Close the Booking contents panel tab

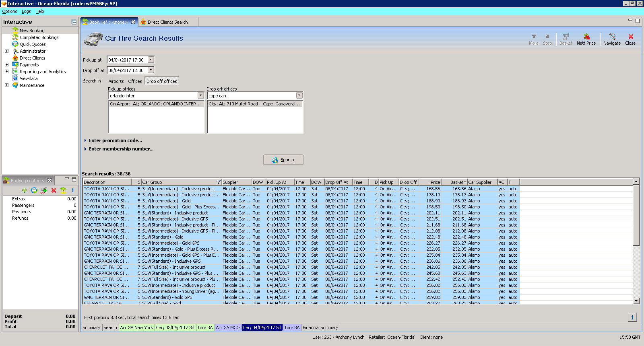pyautogui.click(x=50, y=180)
